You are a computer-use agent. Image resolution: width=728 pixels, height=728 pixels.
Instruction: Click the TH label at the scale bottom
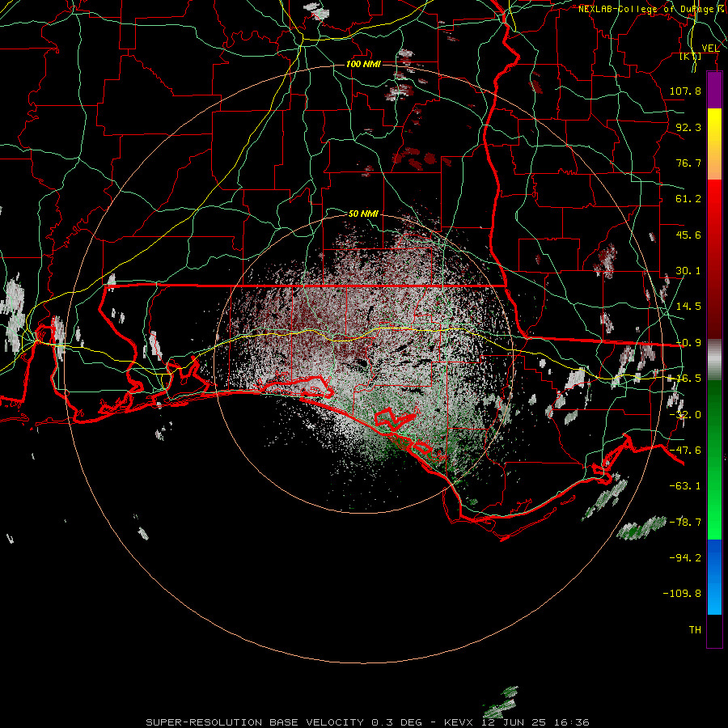(695, 630)
